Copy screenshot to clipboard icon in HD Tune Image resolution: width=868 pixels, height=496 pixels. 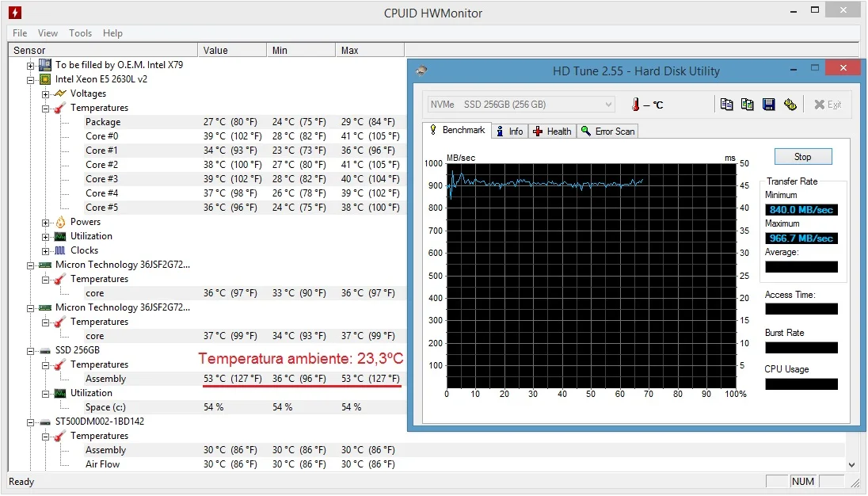point(748,104)
